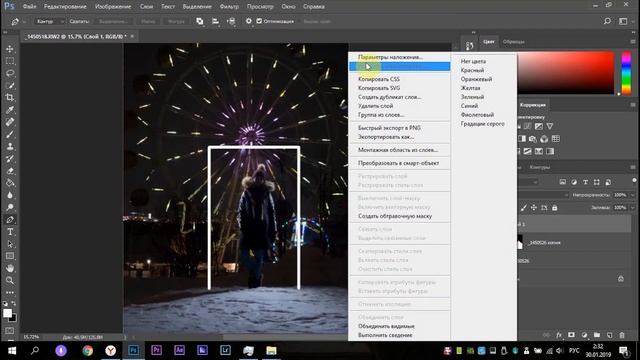The height and width of the screenshot is (360, 640).
Task: Toggle filter for type layers
Action: (x=585, y=182)
